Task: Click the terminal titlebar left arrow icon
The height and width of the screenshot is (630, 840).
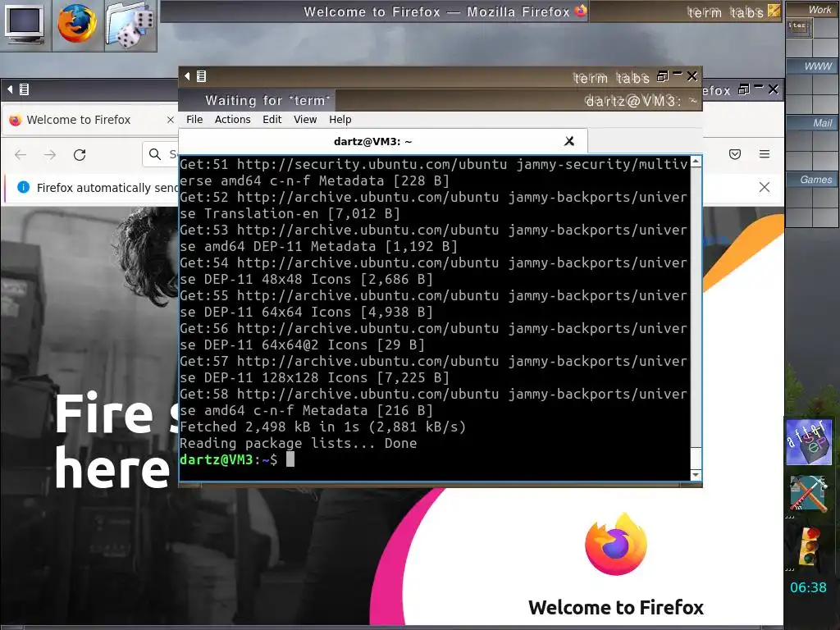Action: (x=187, y=76)
